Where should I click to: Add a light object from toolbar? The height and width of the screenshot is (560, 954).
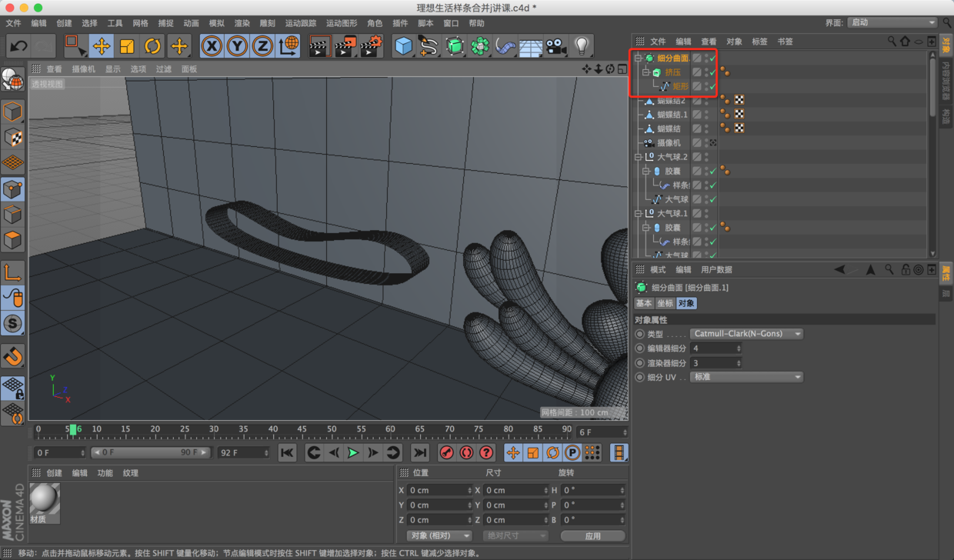click(582, 46)
